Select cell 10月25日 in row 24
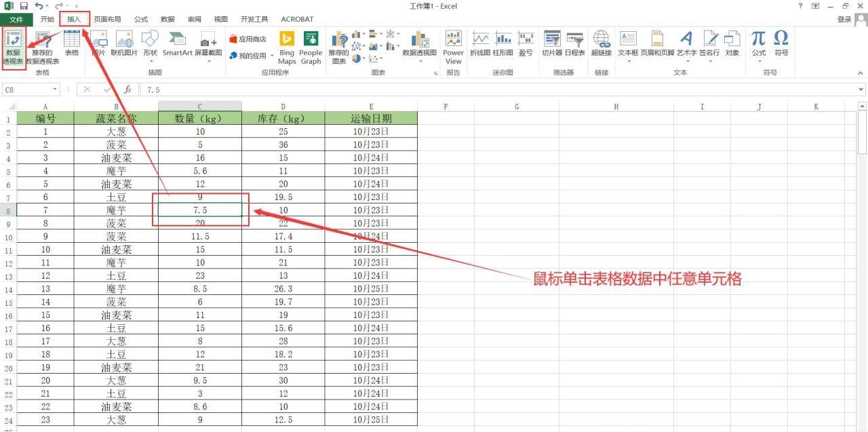Viewport: 868px width, 432px height. tap(371, 420)
